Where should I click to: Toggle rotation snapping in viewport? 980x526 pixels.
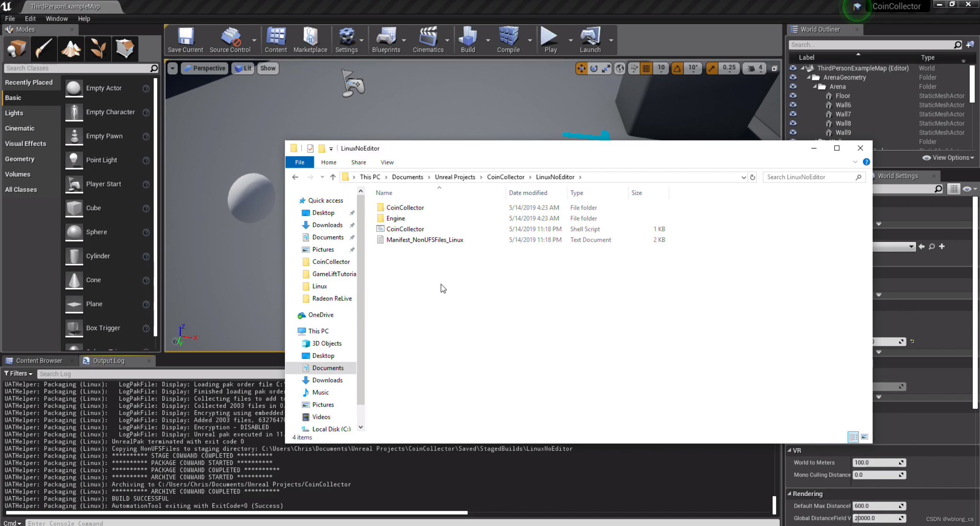coord(677,68)
